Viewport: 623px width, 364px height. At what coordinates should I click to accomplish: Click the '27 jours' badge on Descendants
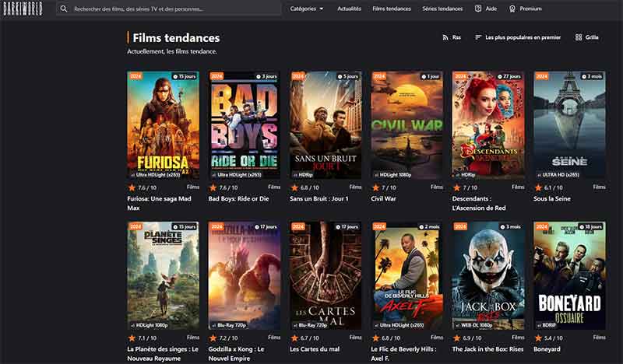pos(510,76)
